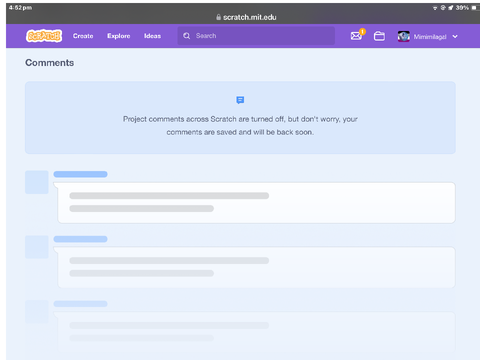Open the Explore menu item
This screenshot has height=360, width=480.
coord(119,36)
